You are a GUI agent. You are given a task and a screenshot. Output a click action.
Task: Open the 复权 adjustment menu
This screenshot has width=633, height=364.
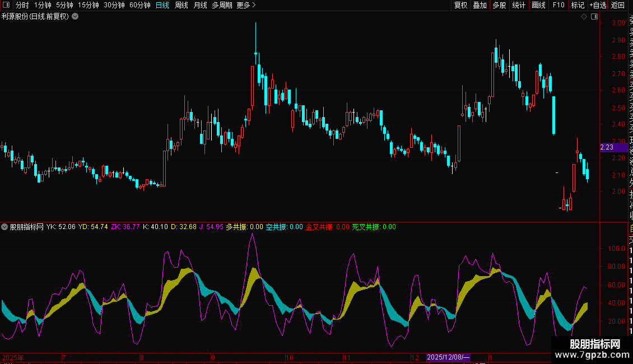pyautogui.click(x=460, y=5)
